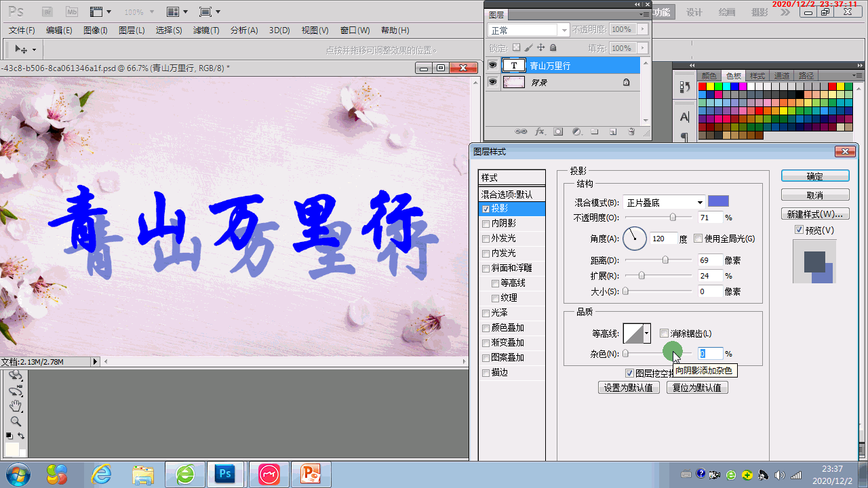Toggle the 预览 preview checkbox

(799, 230)
